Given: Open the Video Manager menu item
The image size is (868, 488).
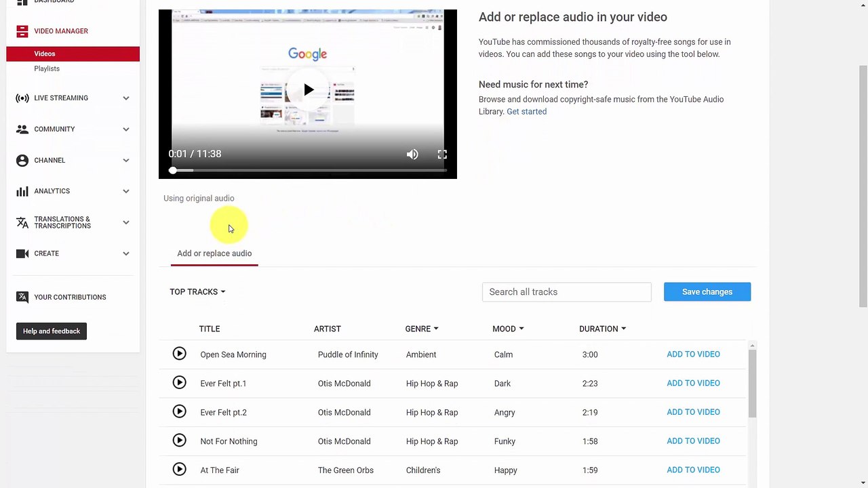Looking at the screenshot, I should point(61,31).
